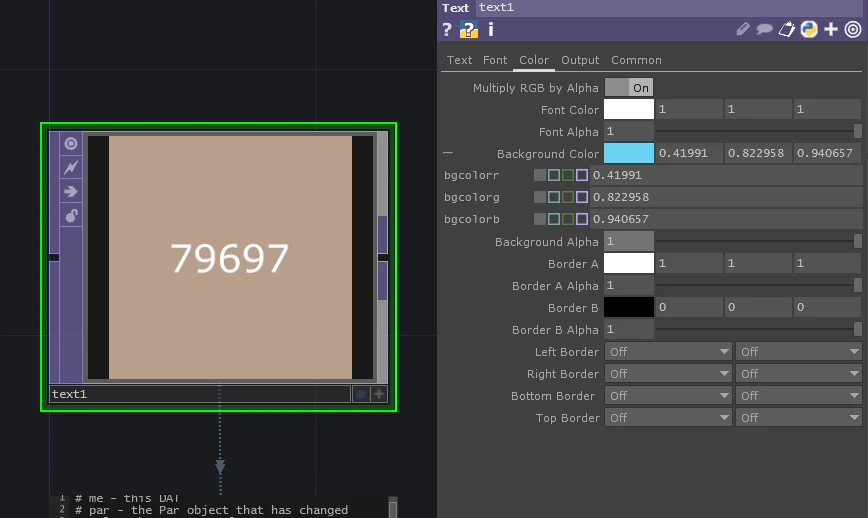Set bgcolorr to expression mode cyan square
Screen dimensions: 868x518
pyautogui.click(x=554, y=175)
